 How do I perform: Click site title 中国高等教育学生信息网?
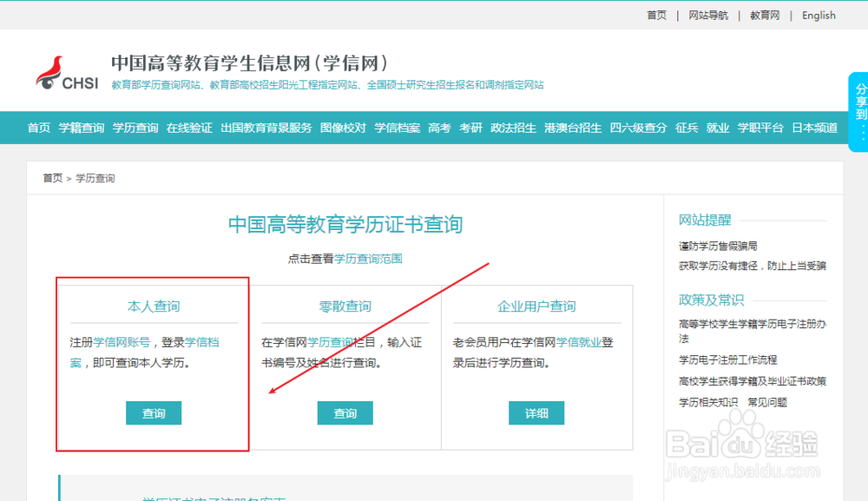click(x=249, y=63)
